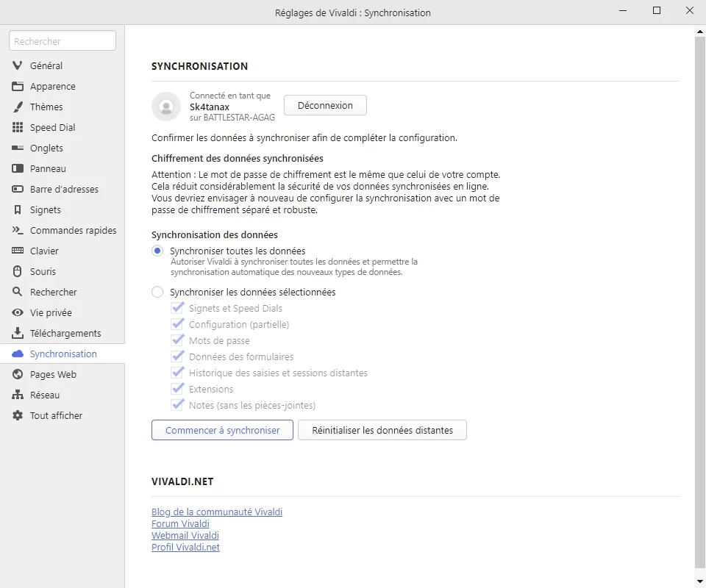Screen dimensions: 706x588
Task: Click the text sur BATTLESTAR-AGAG
Action: [232, 118]
